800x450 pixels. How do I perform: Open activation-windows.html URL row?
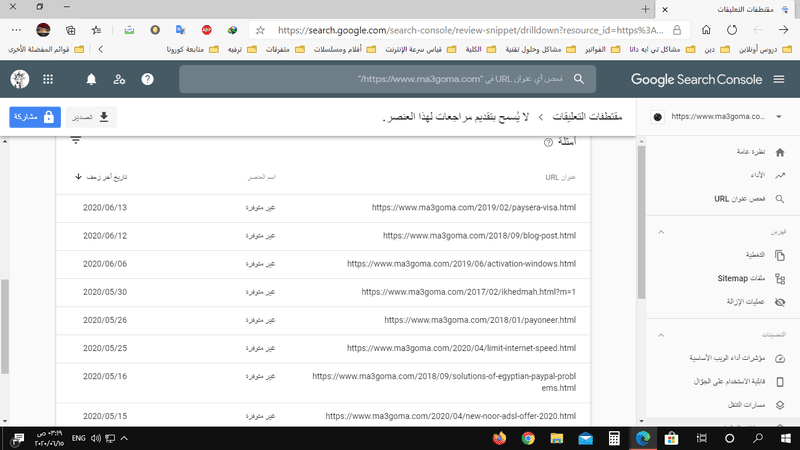tap(323, 264)
